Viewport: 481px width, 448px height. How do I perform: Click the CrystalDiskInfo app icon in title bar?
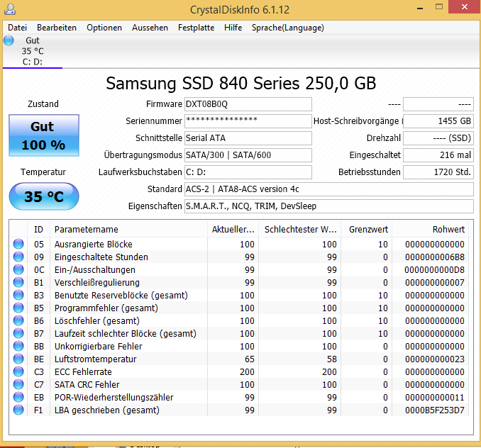10,9
